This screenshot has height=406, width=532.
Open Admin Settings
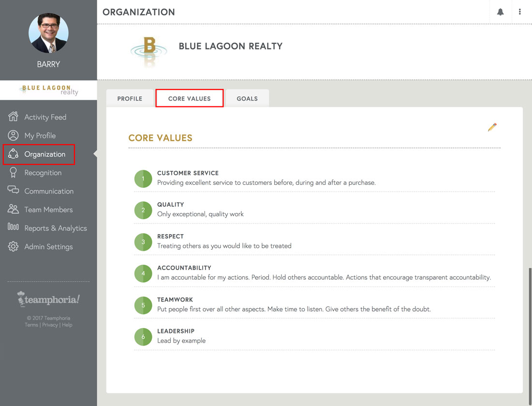point(48,247)
